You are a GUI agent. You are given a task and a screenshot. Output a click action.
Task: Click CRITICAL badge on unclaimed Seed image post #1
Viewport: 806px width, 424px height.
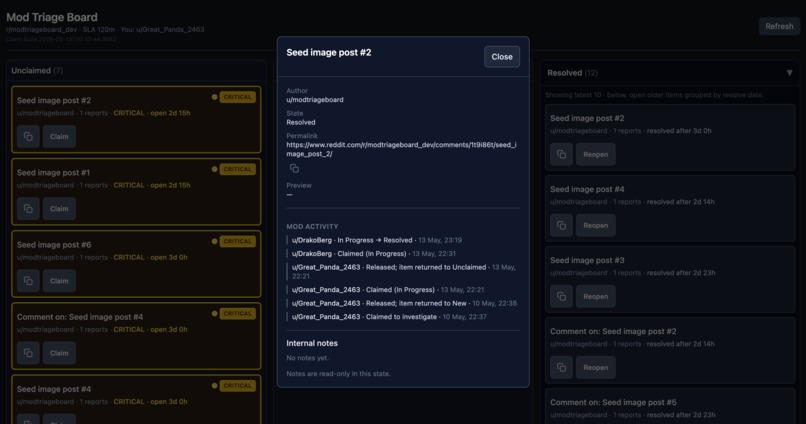point(237,169)
